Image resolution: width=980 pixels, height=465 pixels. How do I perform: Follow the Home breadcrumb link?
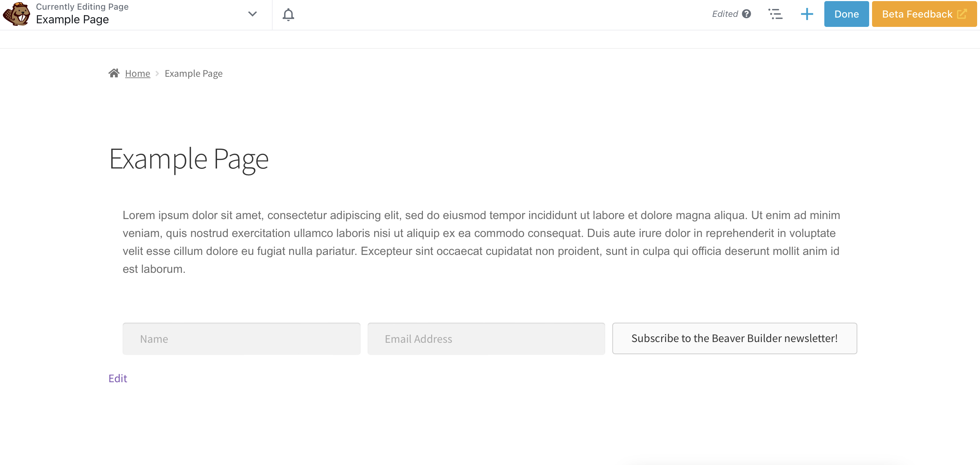pyautogui.click(x=137, y=73)
